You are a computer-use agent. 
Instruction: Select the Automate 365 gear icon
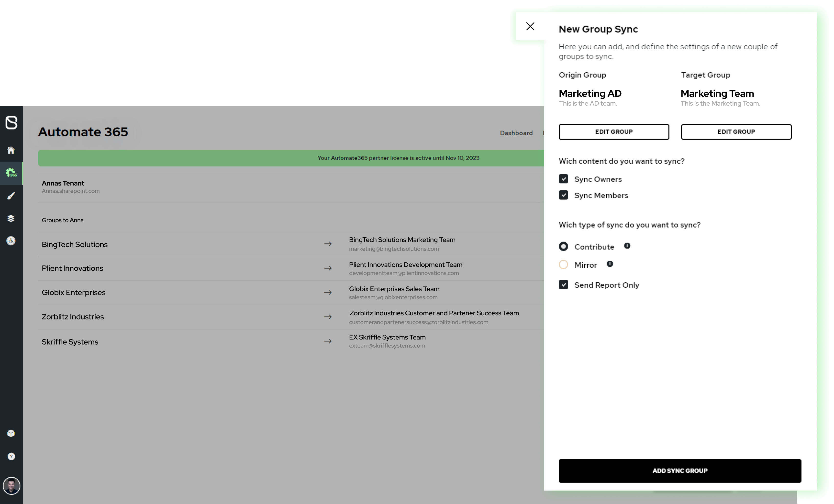pos(11,173)
